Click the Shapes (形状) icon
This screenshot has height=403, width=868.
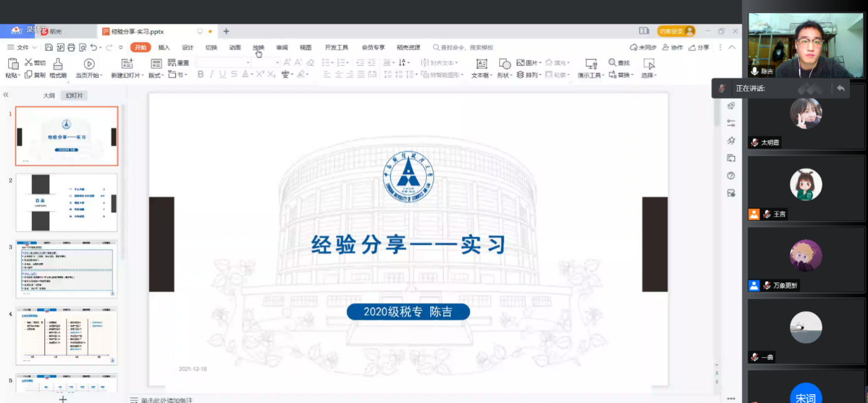[504, 64]
